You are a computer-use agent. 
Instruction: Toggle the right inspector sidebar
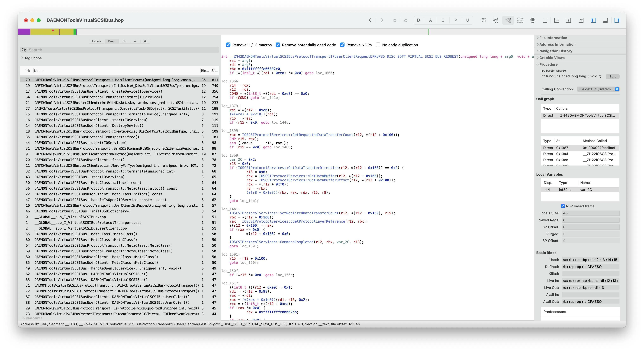pyautogui.click(x=617, y=20)
